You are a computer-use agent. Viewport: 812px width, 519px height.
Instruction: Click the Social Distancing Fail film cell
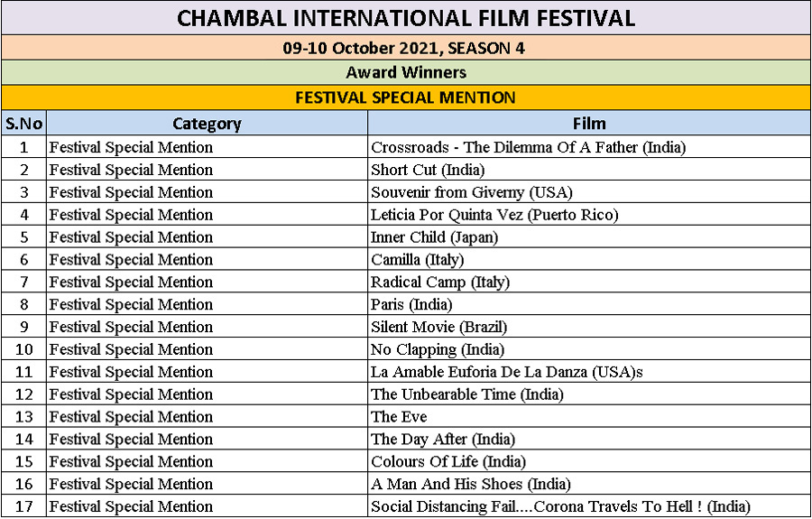[x=589, y=506]
